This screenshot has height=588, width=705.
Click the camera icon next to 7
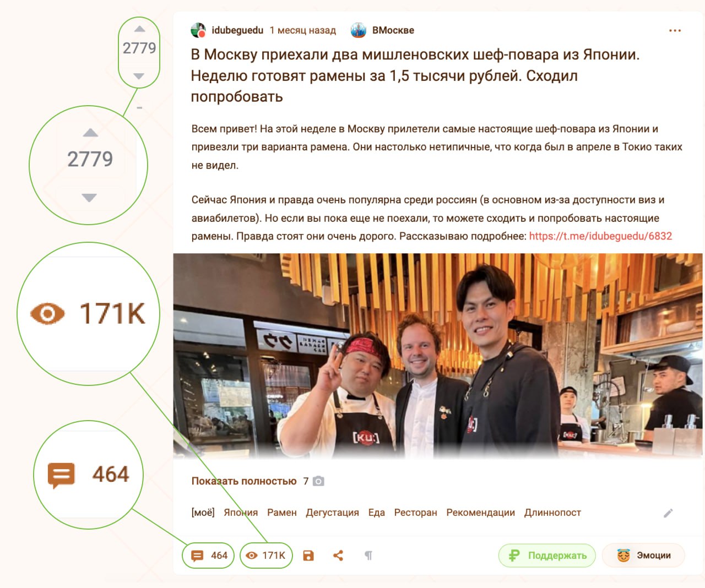pyautogui.click(x=318, y=481)
